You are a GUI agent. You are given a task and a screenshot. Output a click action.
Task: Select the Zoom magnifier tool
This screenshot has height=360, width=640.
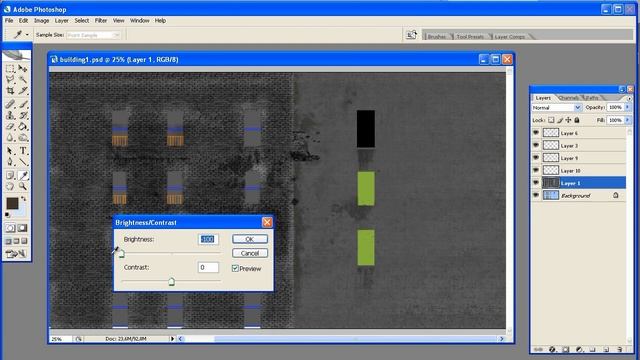[x=23, y=187]
